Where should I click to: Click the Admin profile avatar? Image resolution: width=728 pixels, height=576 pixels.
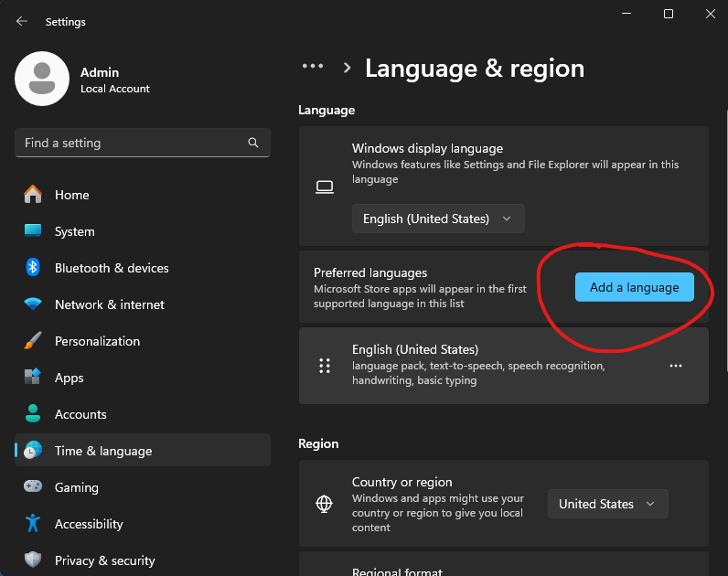(x=42, y=79)
